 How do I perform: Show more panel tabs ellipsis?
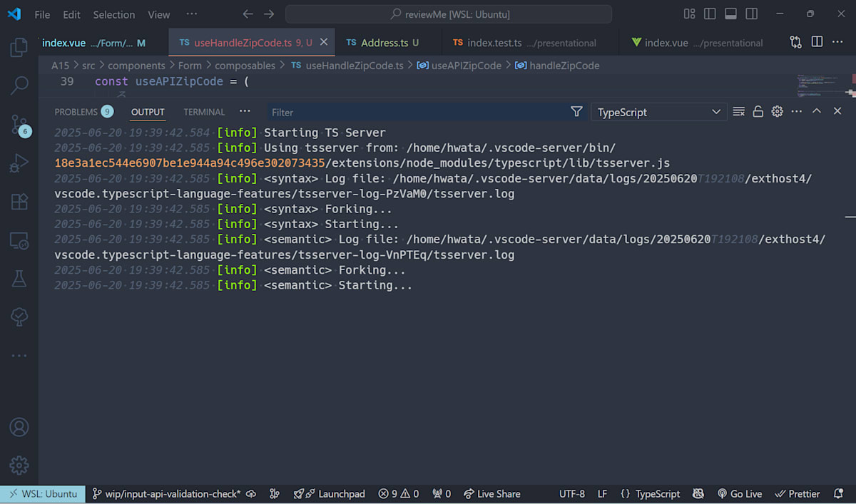click(x=245, y=112)
